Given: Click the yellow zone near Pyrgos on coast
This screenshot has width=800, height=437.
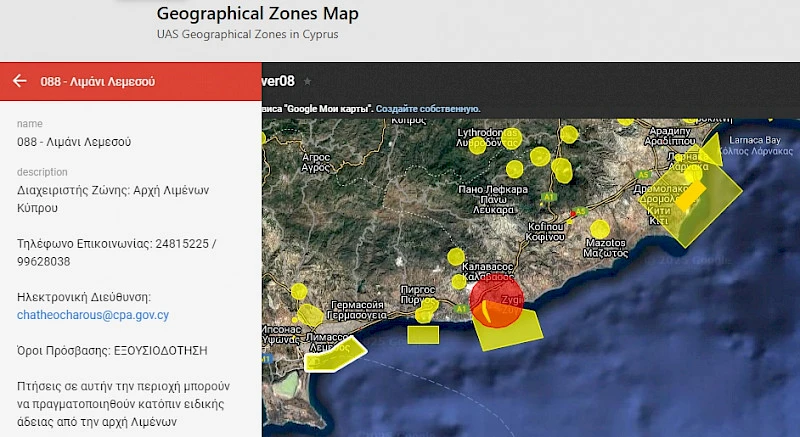Looking at the screenshot, I should pyautogui.click(x=426, y=312).
